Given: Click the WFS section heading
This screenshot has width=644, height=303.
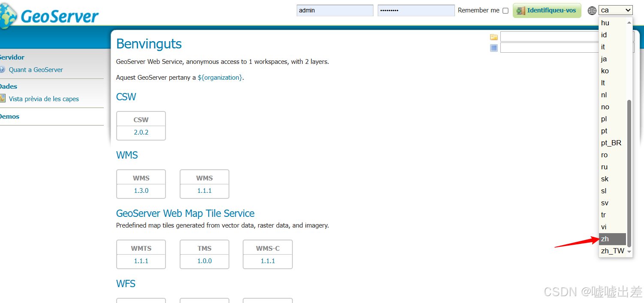Looking at the screenshot, I should [x=126, y=284].
